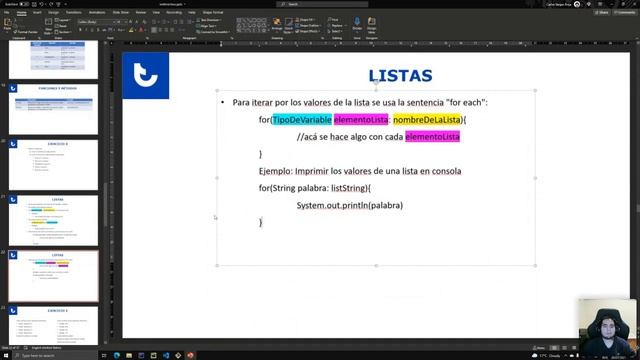Open the Text Direction dropdown

click(209, 20)
